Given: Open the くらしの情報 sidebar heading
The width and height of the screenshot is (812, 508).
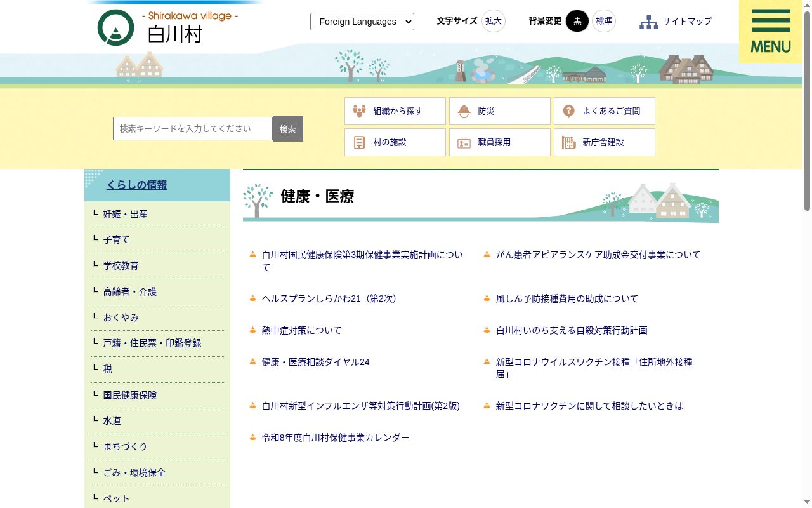Looking at the screenshot, I should point(136,185).
